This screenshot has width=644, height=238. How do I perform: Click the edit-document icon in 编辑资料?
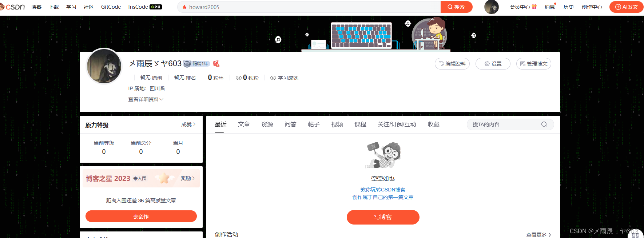pyautogui.click(x=441, y=64)
